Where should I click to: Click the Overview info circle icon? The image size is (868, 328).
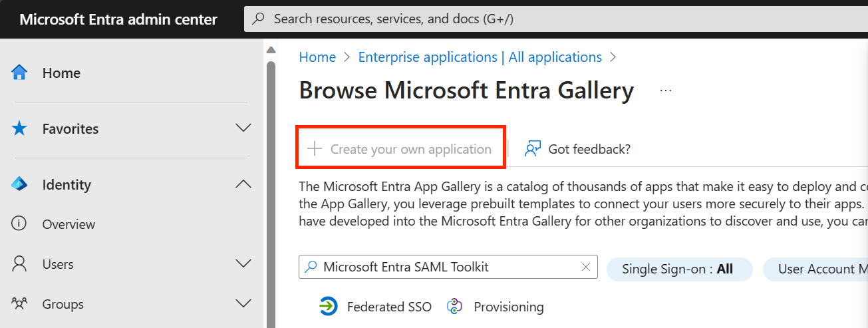(19, 224)
